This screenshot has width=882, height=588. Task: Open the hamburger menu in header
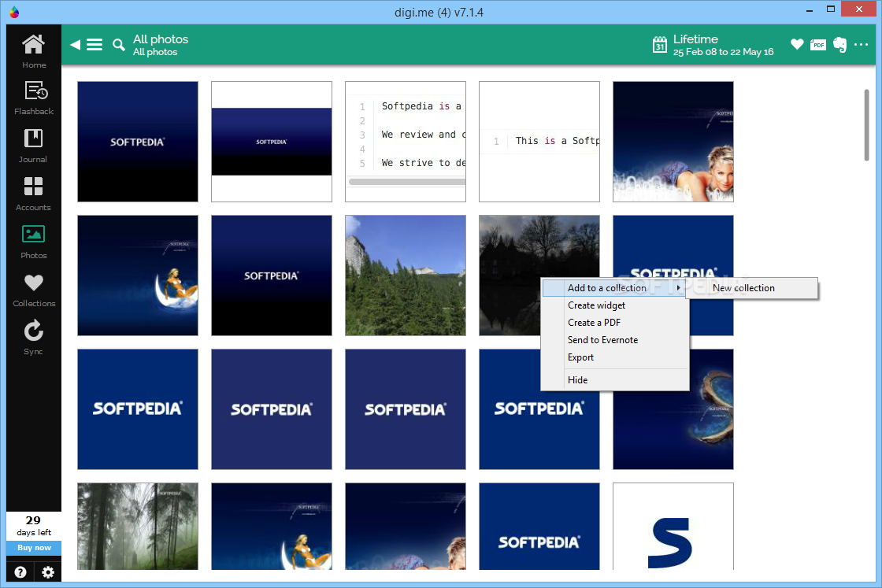pos(94,44)
